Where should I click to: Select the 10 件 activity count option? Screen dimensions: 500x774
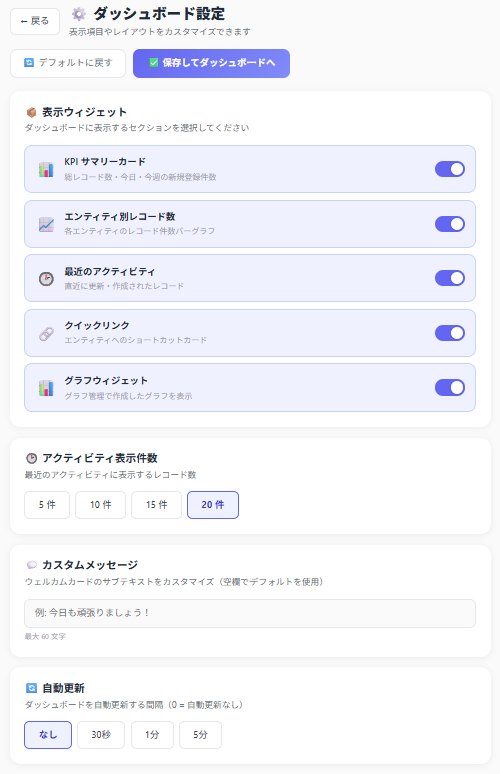click(101, 505)
